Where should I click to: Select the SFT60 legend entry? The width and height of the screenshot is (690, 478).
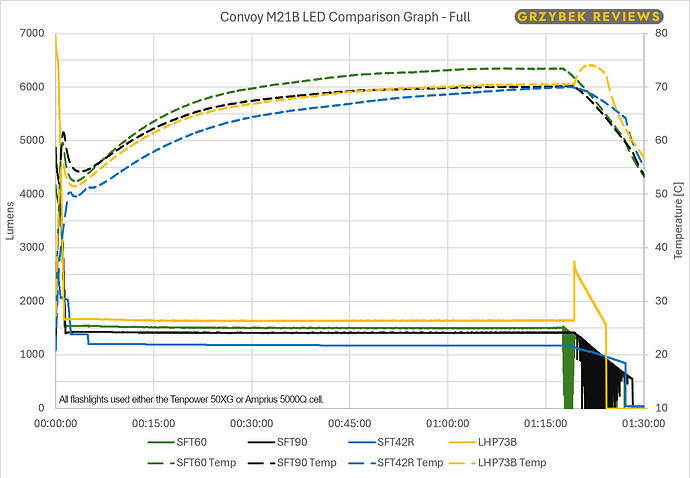pos(177,442)
